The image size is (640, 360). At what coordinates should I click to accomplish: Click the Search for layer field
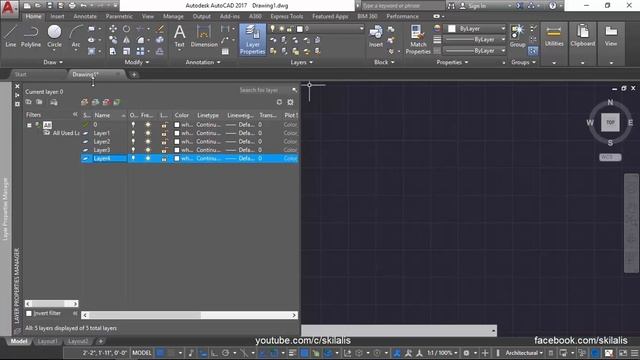[x=264, y=90]
